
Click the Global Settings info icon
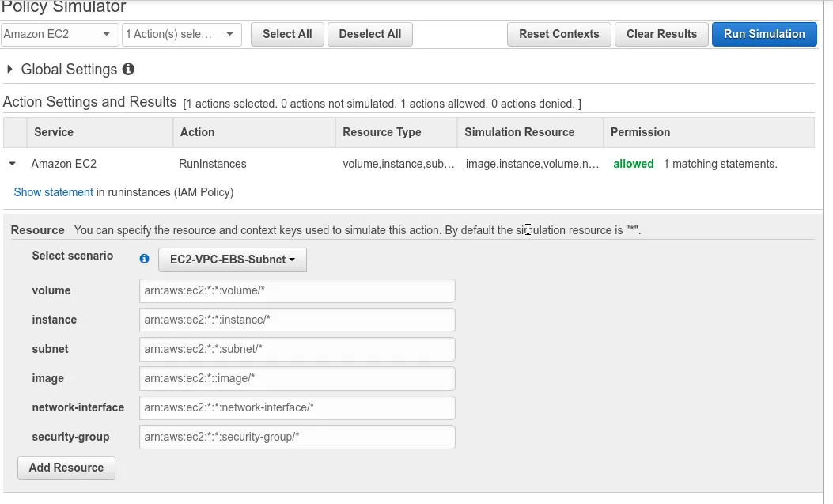click(x=128, y=70)
